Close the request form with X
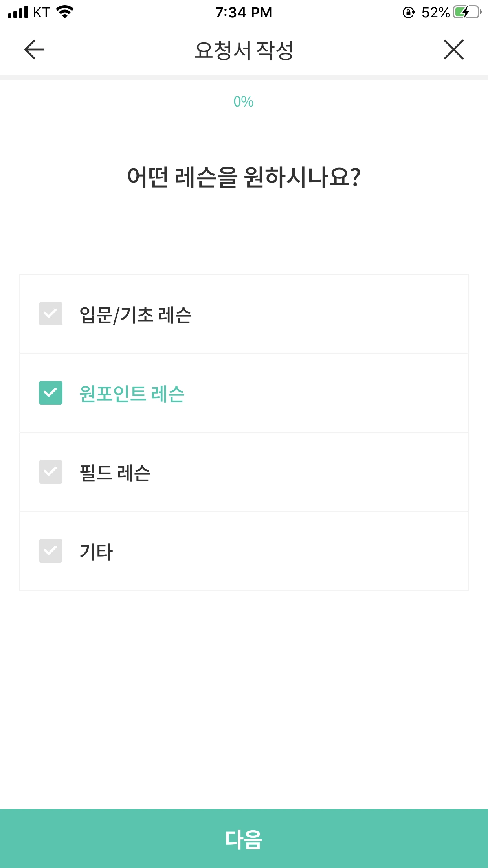This screenshot has width=488, height=868. [454, 50]
